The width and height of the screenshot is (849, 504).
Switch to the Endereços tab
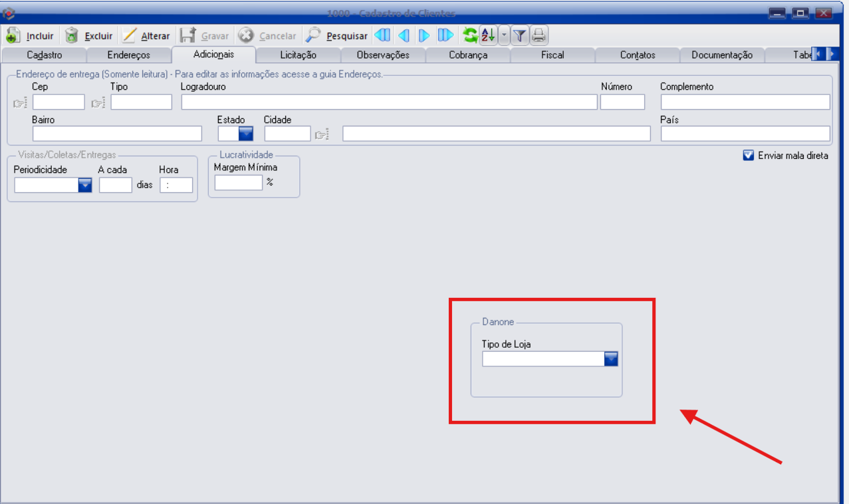129,55
